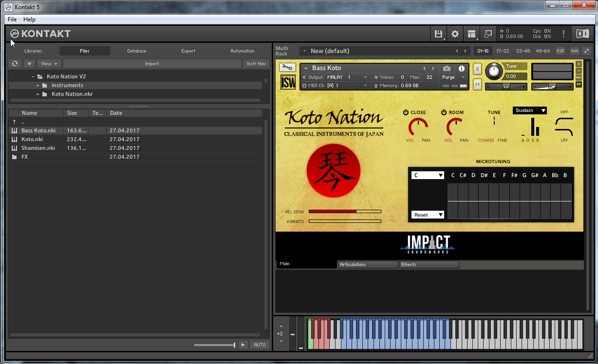This screenshot has height=364, width=598.
Task: Open instrument edit mode with wrench icon
Action: click(x=288, y=68)
